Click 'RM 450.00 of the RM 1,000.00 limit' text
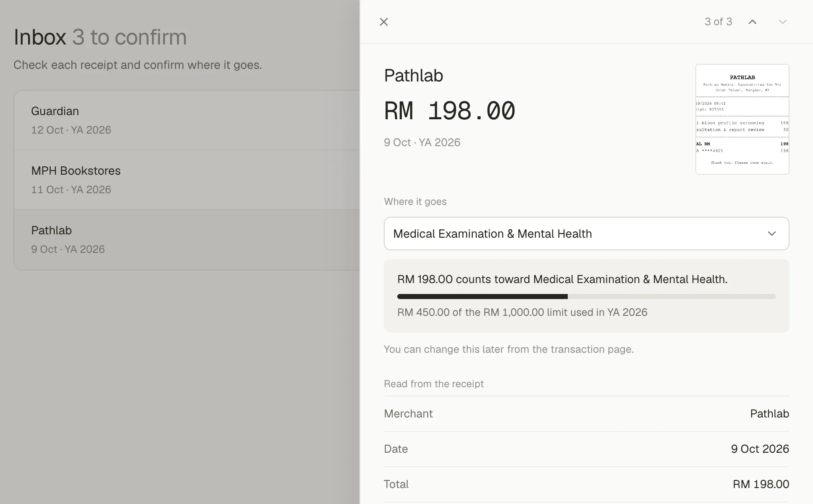Image resolution: width=813 pixels, height=504 pixels. (522, 312)
